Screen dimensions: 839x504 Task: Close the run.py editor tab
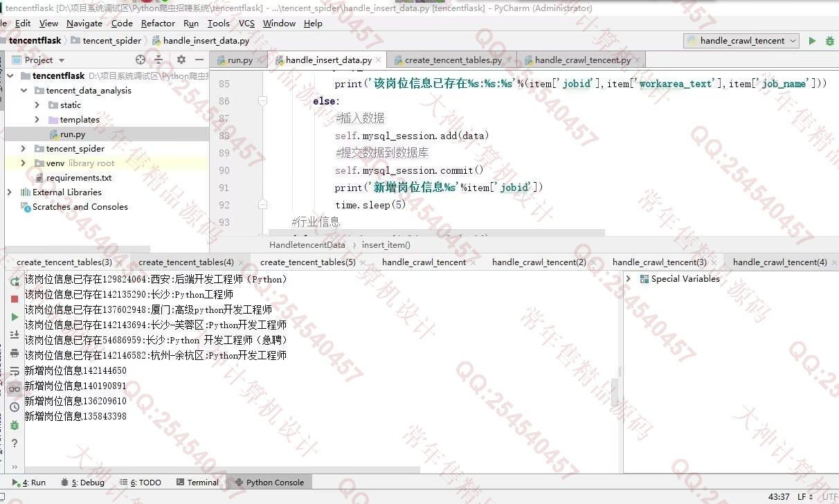click(260, 60)
